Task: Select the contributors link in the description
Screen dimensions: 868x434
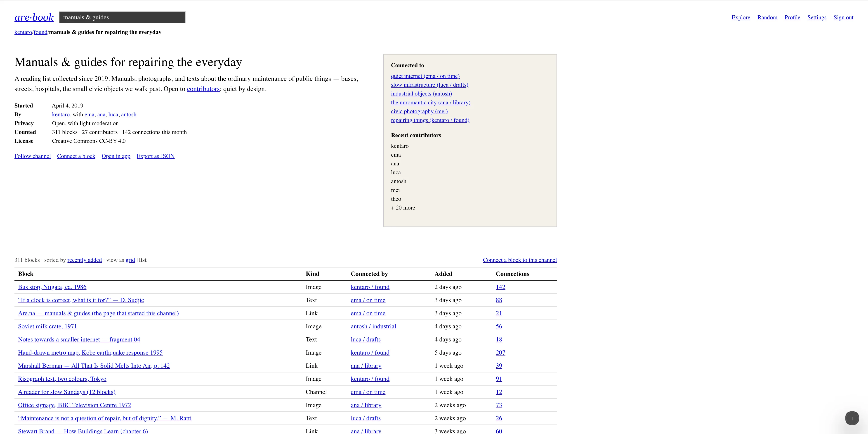Action: click(x=203, y=89)
